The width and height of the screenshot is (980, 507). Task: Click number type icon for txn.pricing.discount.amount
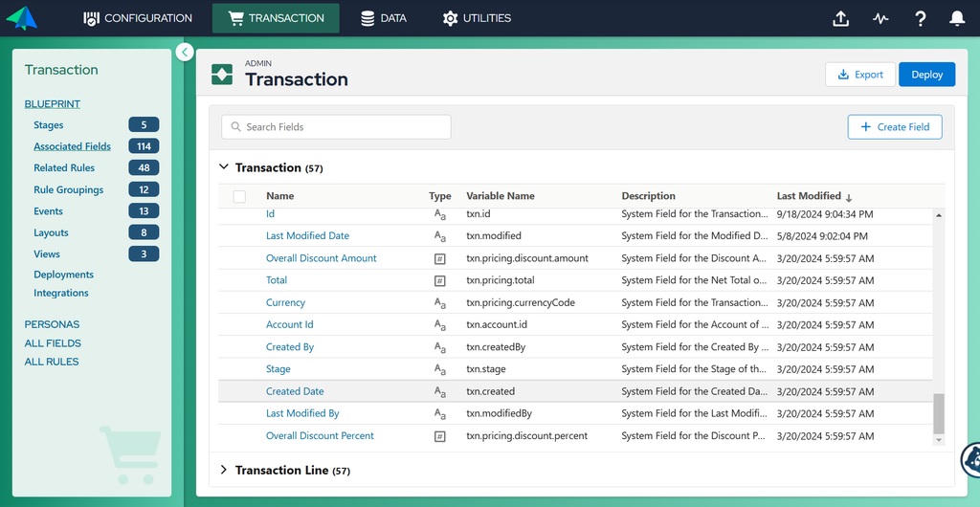tap(440, 258)
